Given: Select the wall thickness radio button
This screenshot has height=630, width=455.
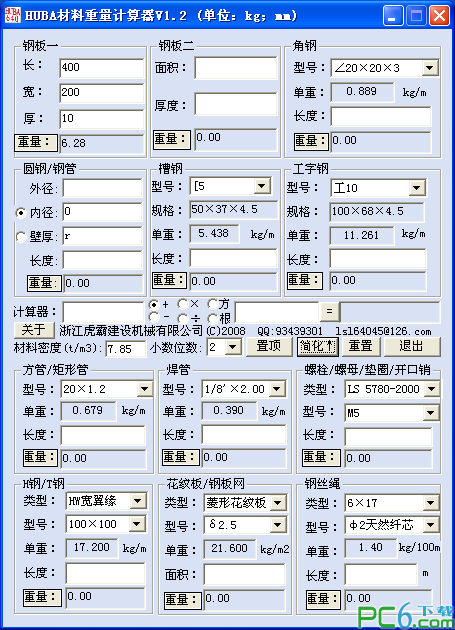Looking at the screenshot, I should click(x=20, y=237).
